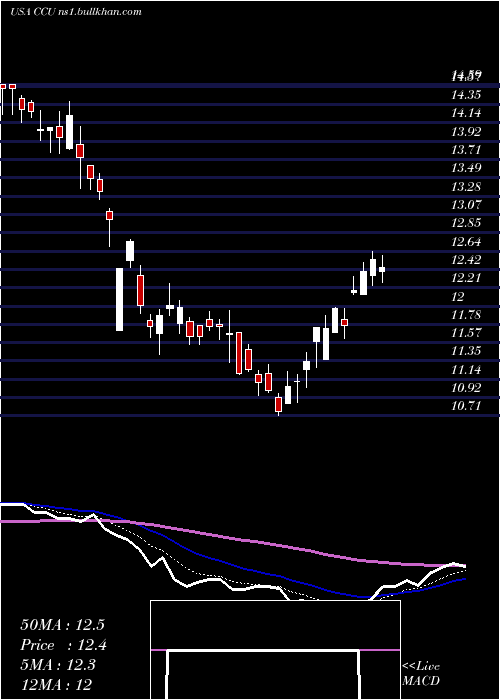Click the 10.71 price axis label
The height and width of the screenshot is (700, 500).
pyautogui.click(x=466, y=406)
